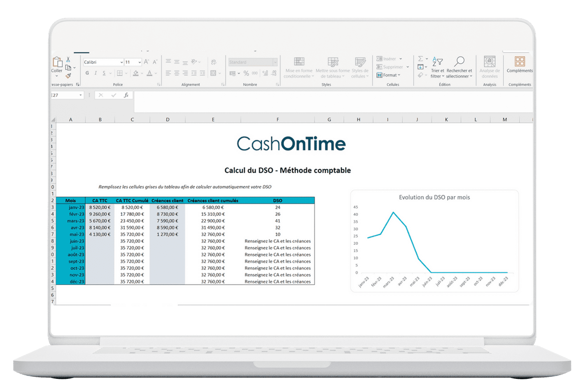This screenshot has width=588, height=385.
Task: Center text horizontally icon
Action: 177,73
